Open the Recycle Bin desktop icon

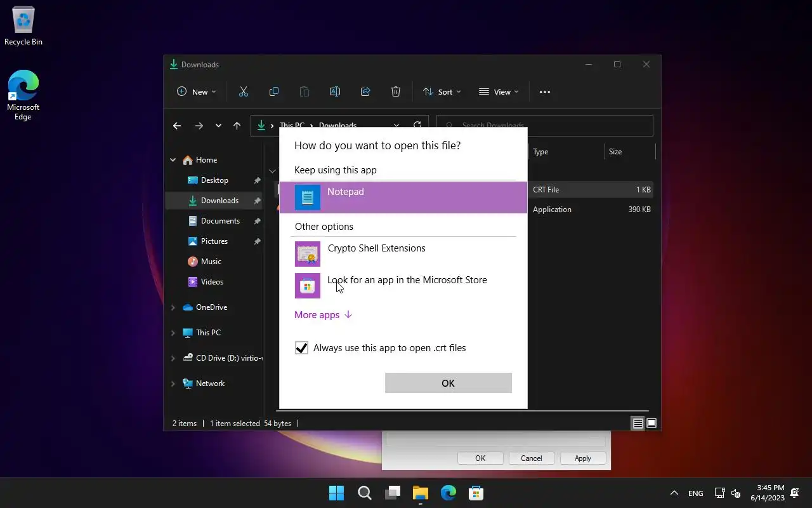click(23, 27)
